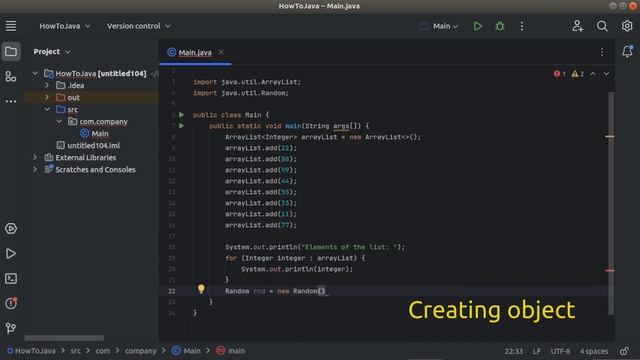Start debugging with the bug icon
This screenshot has height=360, width=640.
point(500,26)
